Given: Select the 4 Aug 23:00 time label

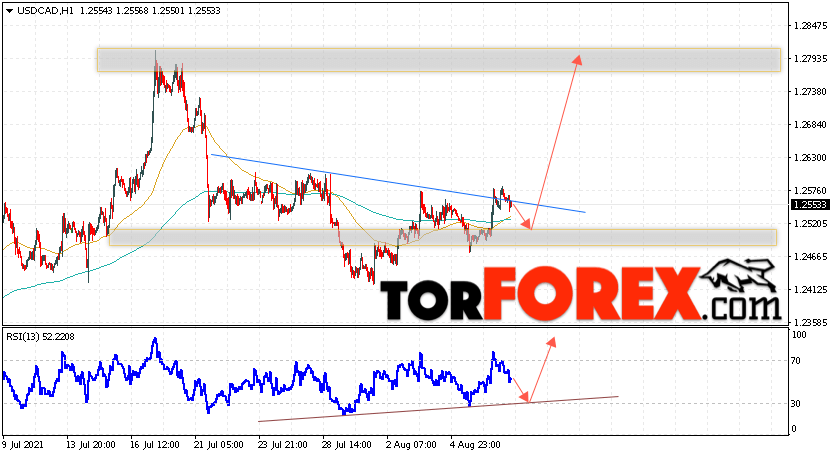Looking at the screenshot, I should (x=474, y=445).
